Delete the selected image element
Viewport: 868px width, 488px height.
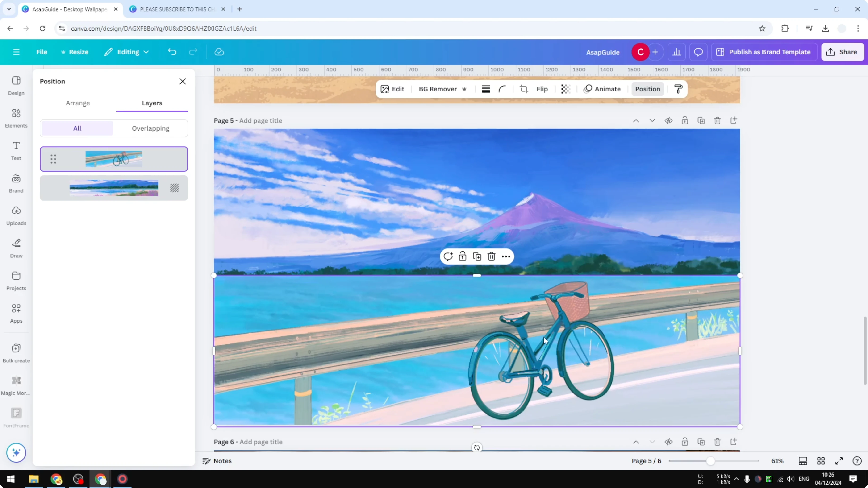(x=491, y=256)
